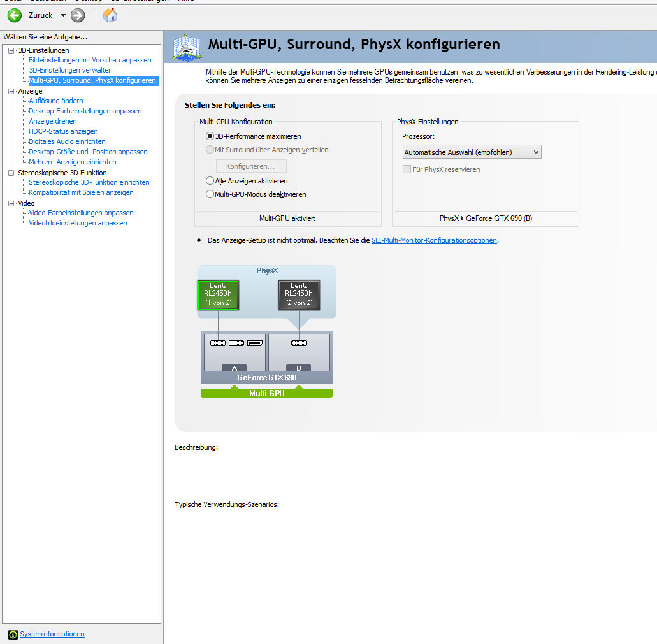Open Desktop-Größe und -Position anpassen
Screen dimensions: 657x644
tap(88, 152)
